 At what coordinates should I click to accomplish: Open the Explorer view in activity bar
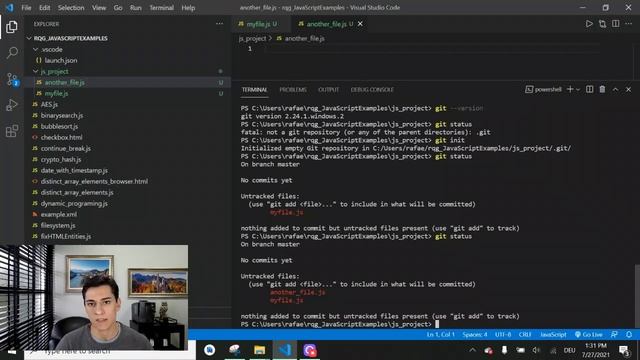(12, 27)
